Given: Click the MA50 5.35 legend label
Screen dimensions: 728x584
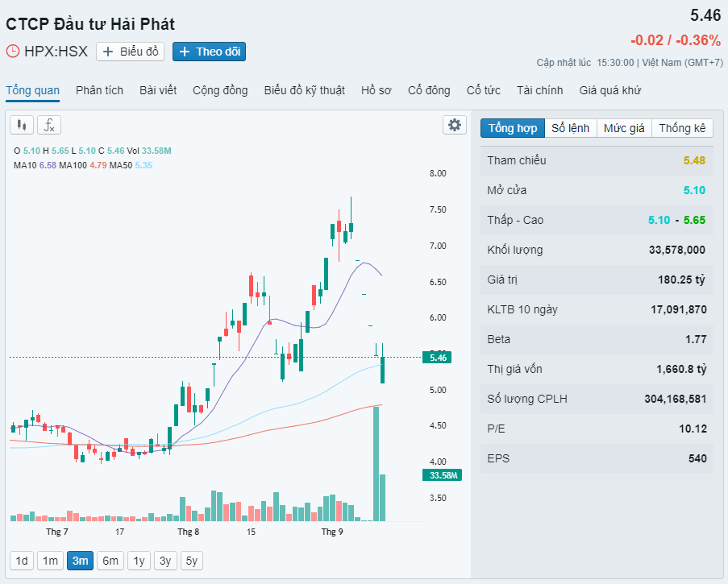Looking at the screenshot, I should (131, 165).
